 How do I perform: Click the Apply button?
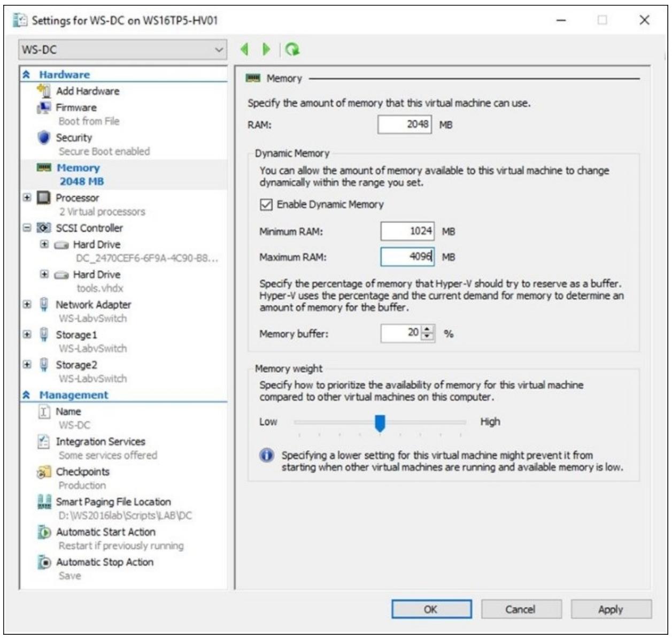tap(611, 609)
